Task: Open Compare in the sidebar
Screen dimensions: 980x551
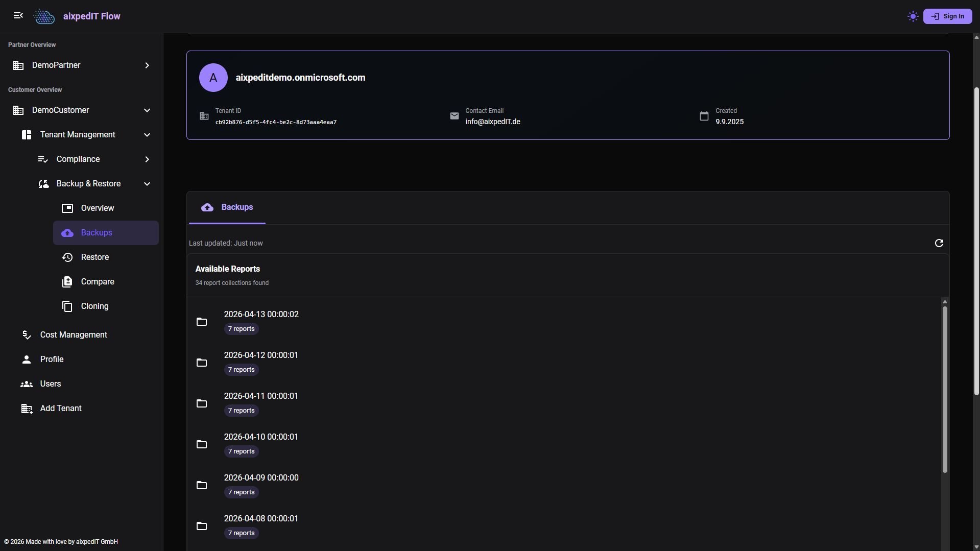Action: point(106,282)
